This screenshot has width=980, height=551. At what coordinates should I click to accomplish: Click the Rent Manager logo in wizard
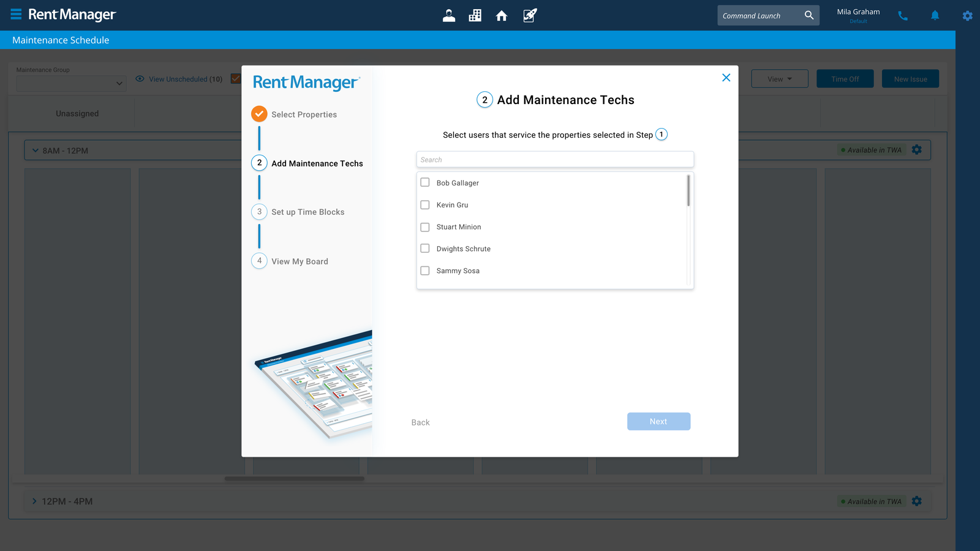[307, 83]
